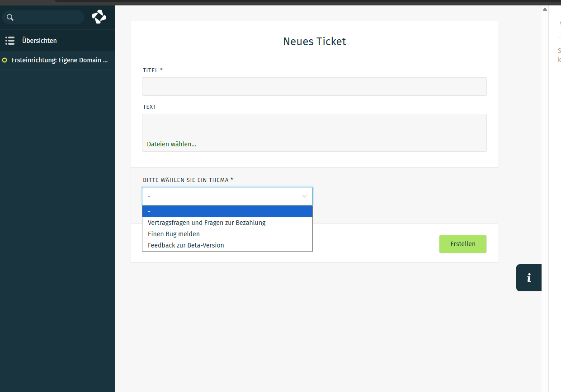The image size is (561, 392).
Task: Click inside the Text message area
Action: [x=314, y=126]
